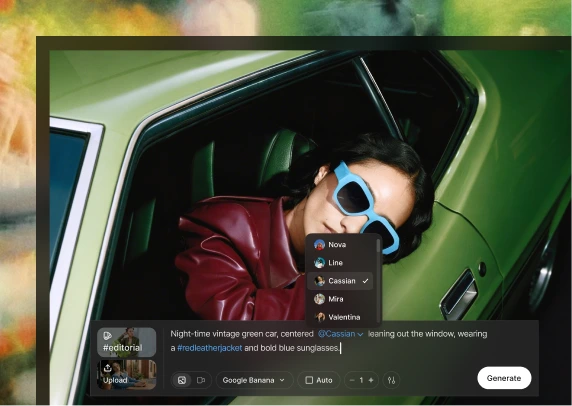Switch to image generation mode icon

[x=182, y=380]
